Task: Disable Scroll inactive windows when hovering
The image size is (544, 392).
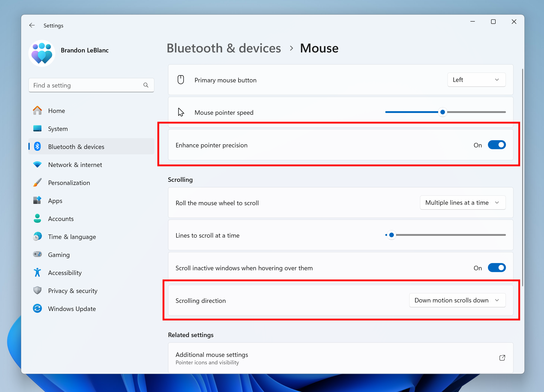Action: coord(496,268)
